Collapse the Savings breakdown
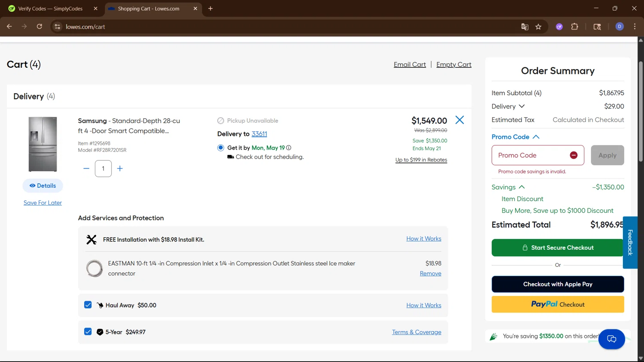644x362 pixels. (x=522, y=187)
